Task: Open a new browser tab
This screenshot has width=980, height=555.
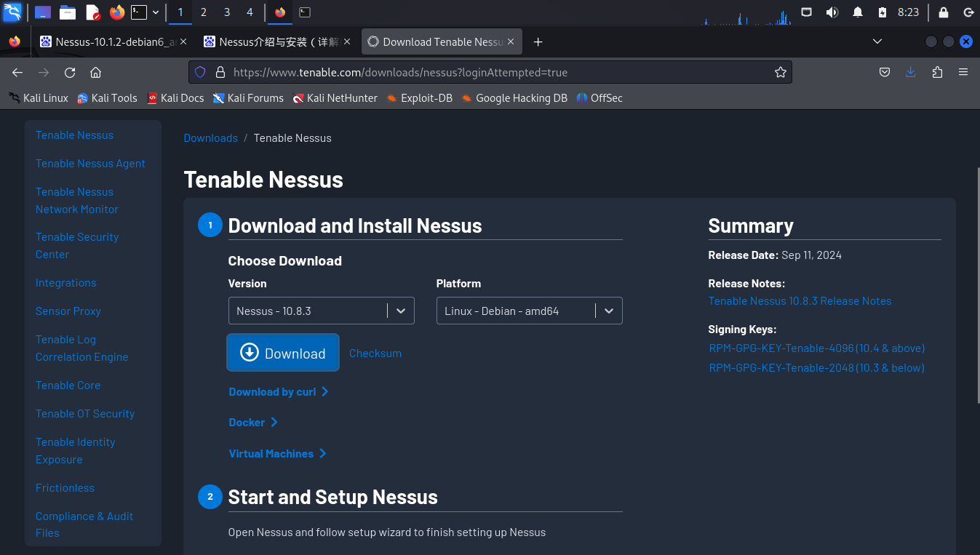Action: pyautogui.click(x=538, y=41)
